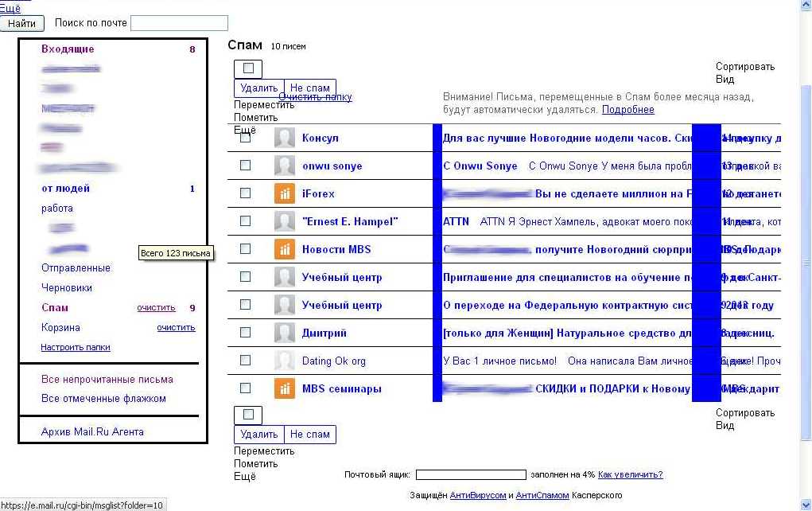Viewport: 812px width, 511px height.
Task: Open the bottom Ещё dropdown
Action: [245, 476]
